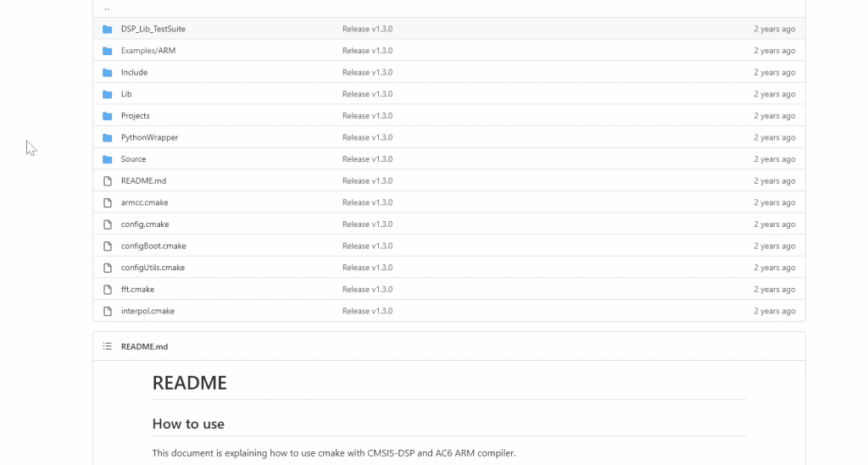868x465 pixels.
Task: Open the Examples/ARM folder
Action: (x=147, y=51)
